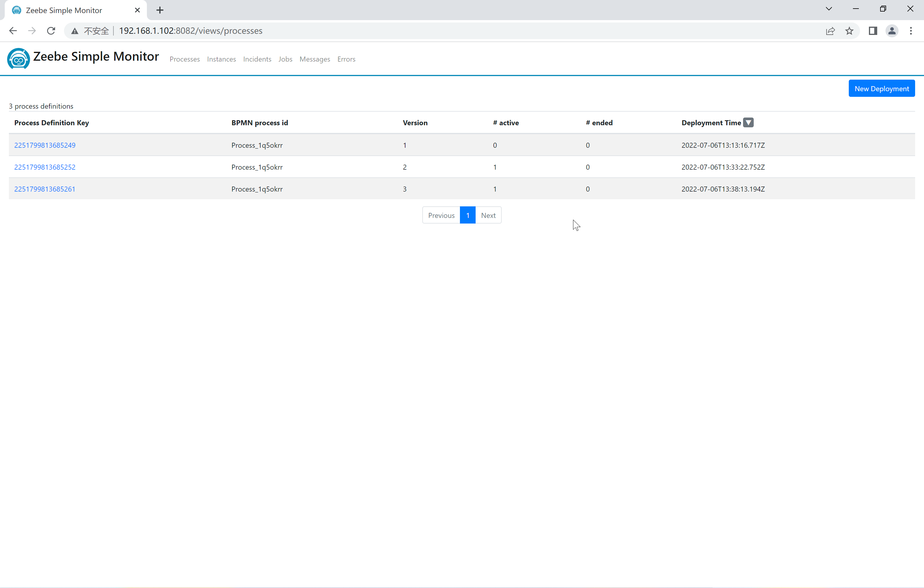Expand the tab search chevron
This screenshot has width=924, height=588.
tap(828, 9)
